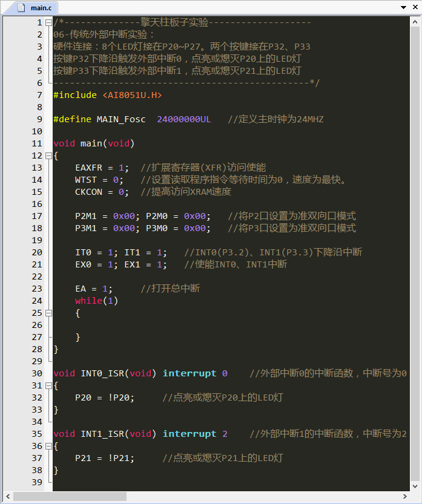Click the #define directive on line 9
This screenshot has height=504, width=422.
tap(73, 120)
